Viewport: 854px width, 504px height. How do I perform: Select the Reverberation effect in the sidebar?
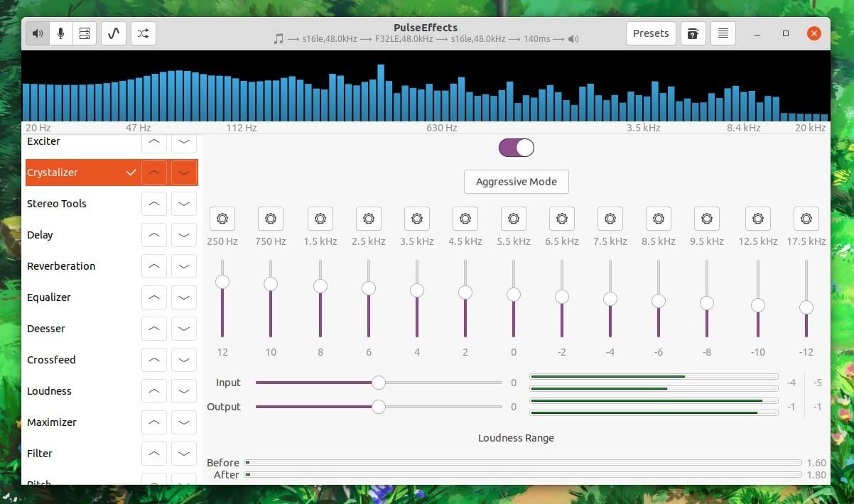60,265
